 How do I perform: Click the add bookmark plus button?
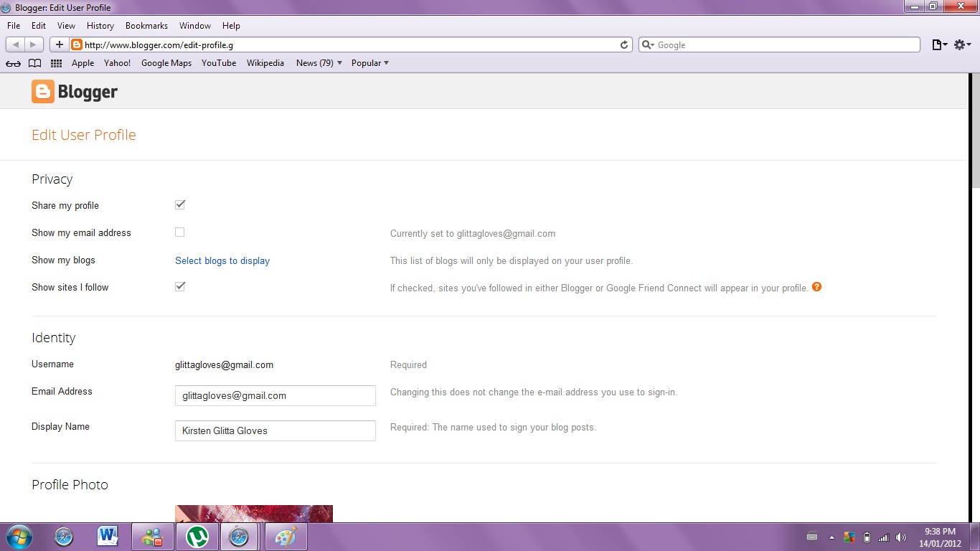(60, 44)
